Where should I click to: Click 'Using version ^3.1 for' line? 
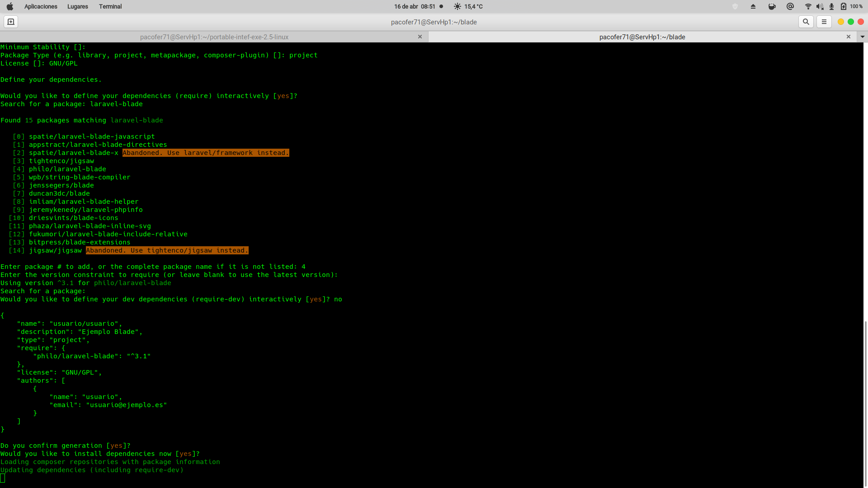tap(86, 283)
